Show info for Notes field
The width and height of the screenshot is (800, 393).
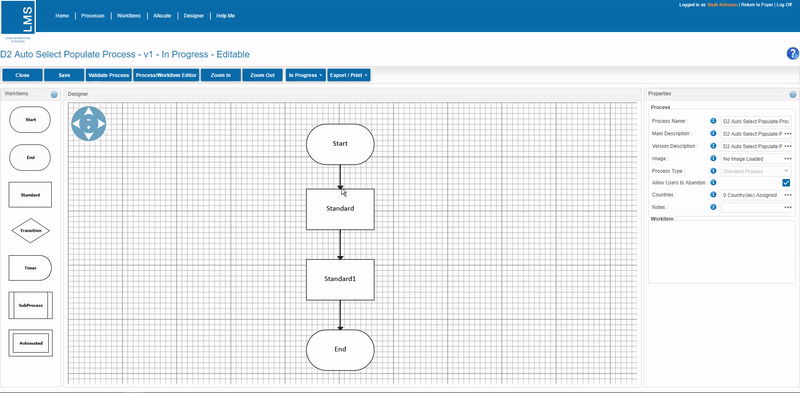pos(713,207)
